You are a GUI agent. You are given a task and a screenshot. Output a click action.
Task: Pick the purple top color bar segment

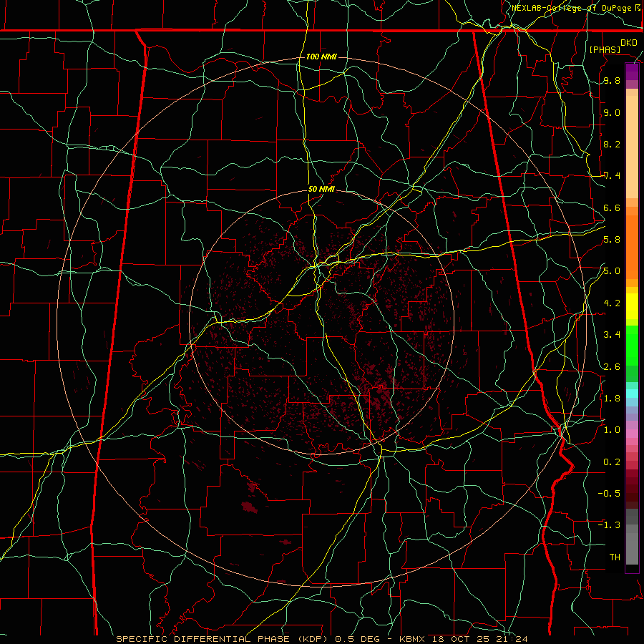point(632,72)
